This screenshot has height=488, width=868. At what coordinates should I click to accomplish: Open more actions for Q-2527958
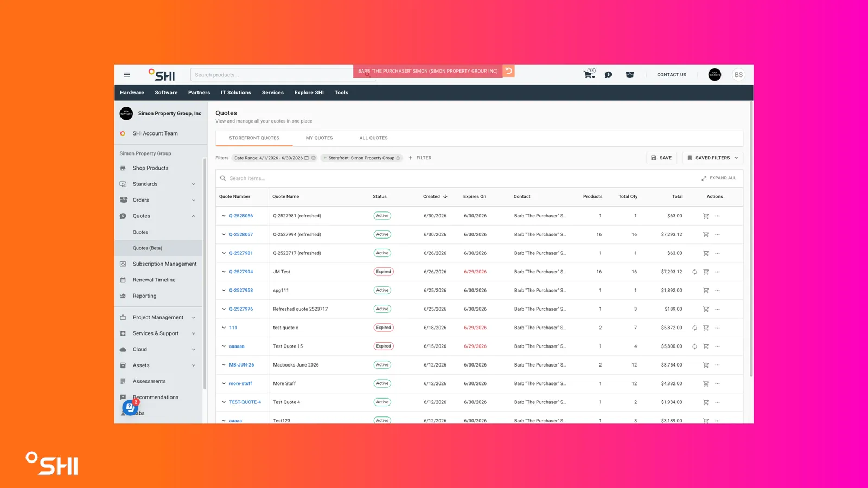pos(718,291)
